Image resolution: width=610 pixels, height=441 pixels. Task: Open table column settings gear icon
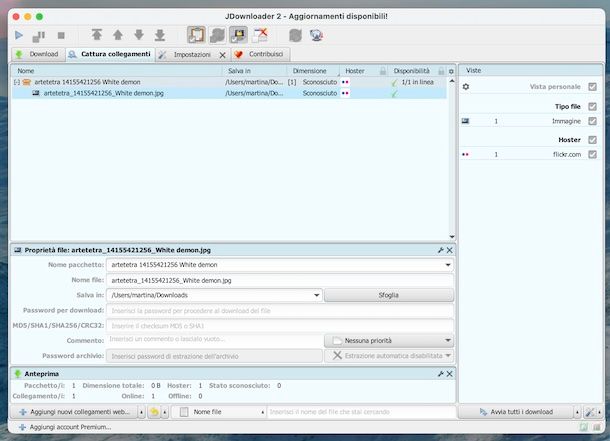[x=451, y=72]
